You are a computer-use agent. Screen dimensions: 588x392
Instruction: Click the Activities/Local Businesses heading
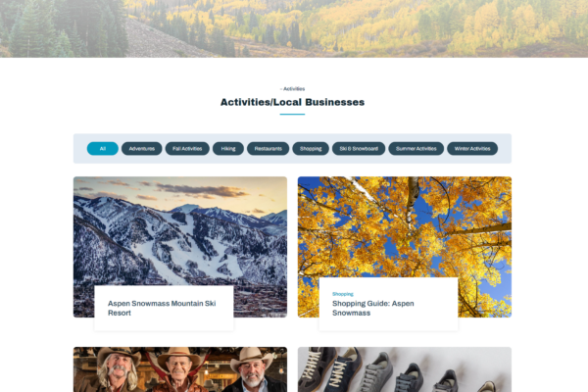tap(292, 102)
